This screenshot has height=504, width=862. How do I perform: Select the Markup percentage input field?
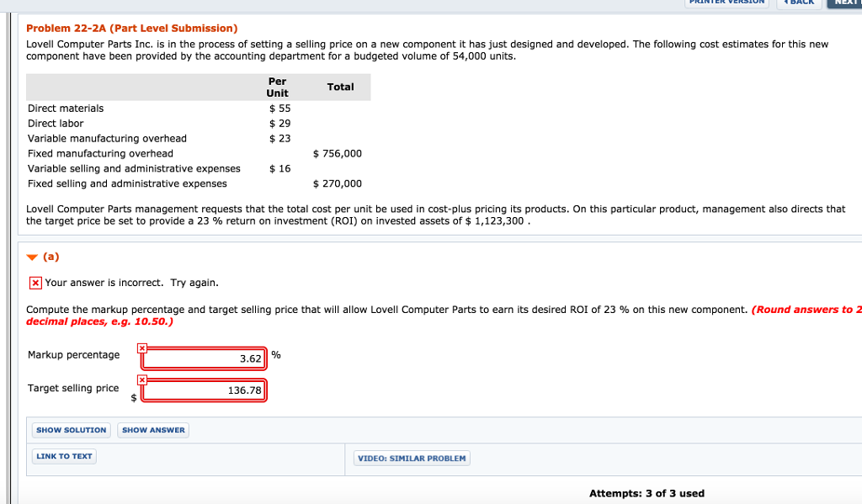204,358
